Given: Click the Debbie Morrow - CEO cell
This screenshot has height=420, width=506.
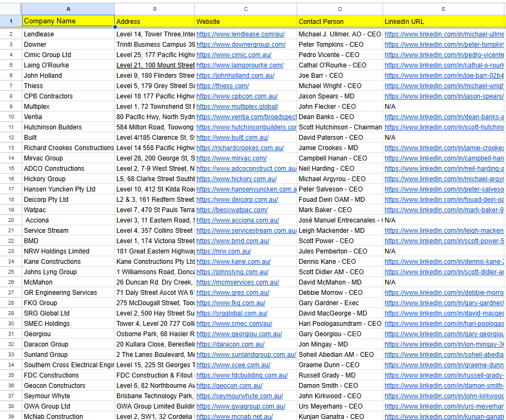Looking at the screenshot, I should (340, 293).
